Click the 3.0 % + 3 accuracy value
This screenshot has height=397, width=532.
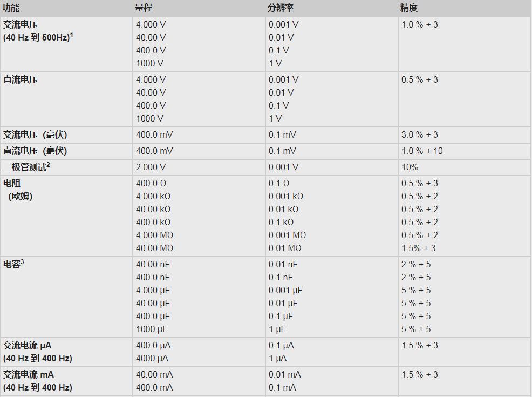click(x=419, y=134)
